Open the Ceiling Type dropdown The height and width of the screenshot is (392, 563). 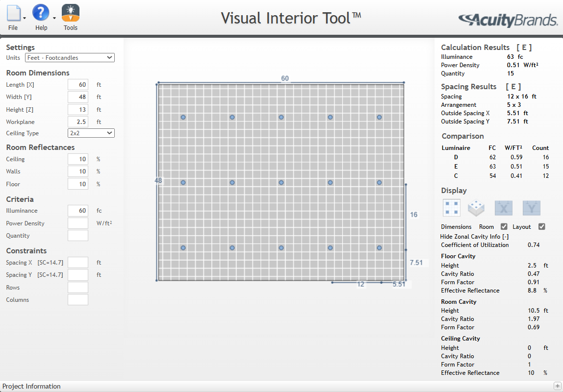point(91,133)
